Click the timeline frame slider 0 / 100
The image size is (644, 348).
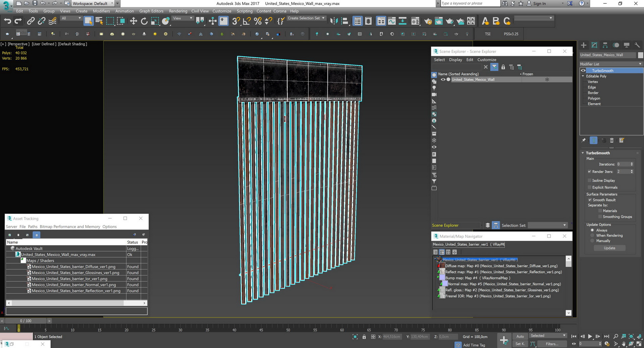[26, 321]
